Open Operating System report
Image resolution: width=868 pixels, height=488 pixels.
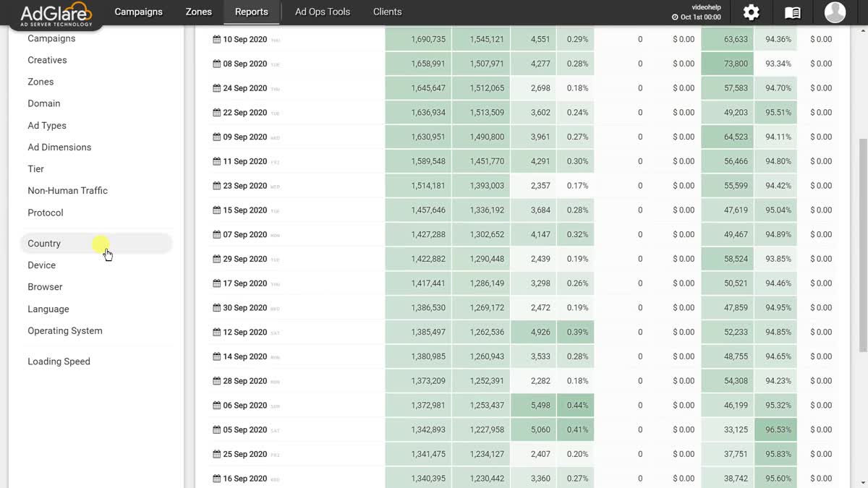click(x=65, y=330)
